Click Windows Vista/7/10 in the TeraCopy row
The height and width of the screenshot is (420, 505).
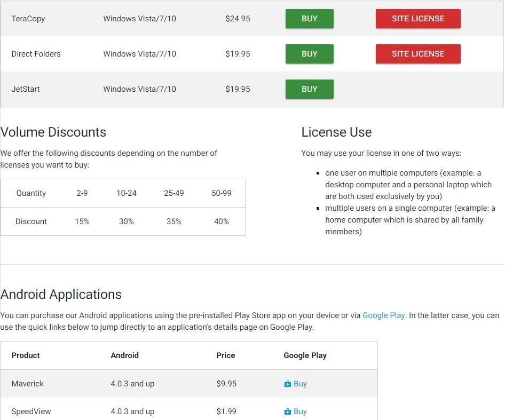click(x=139, y=19)
